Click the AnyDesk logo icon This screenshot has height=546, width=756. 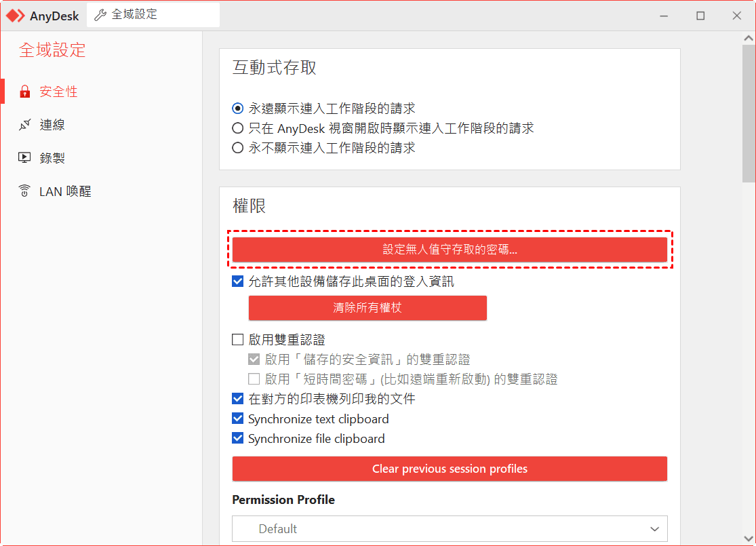coord(16,16)
